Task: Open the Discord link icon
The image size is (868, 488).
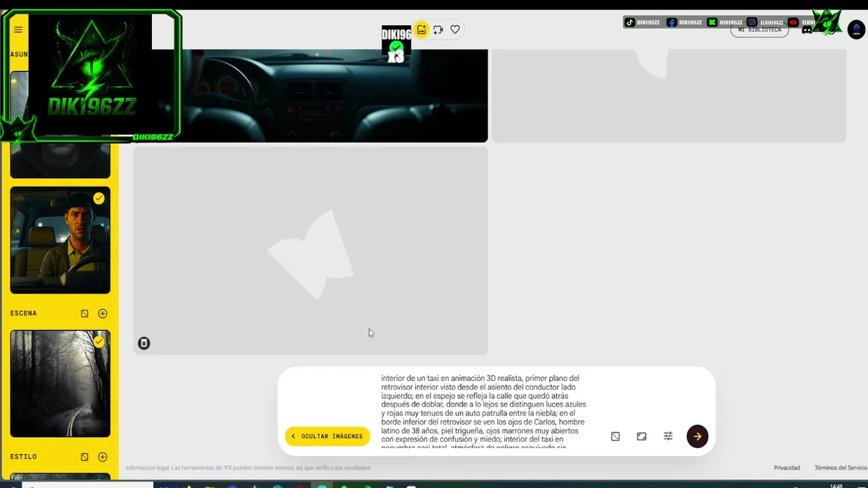Action: coord(807,30)
